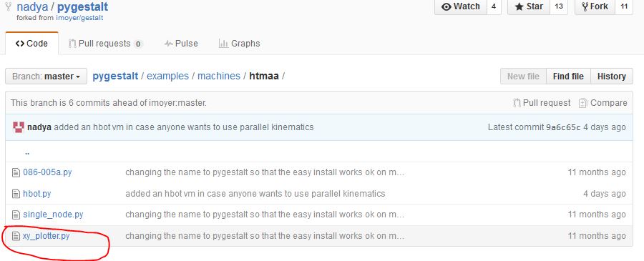Click the pull request counter 0 badge
This screenshot has height=261, width=644.
[x=138, y=44]
